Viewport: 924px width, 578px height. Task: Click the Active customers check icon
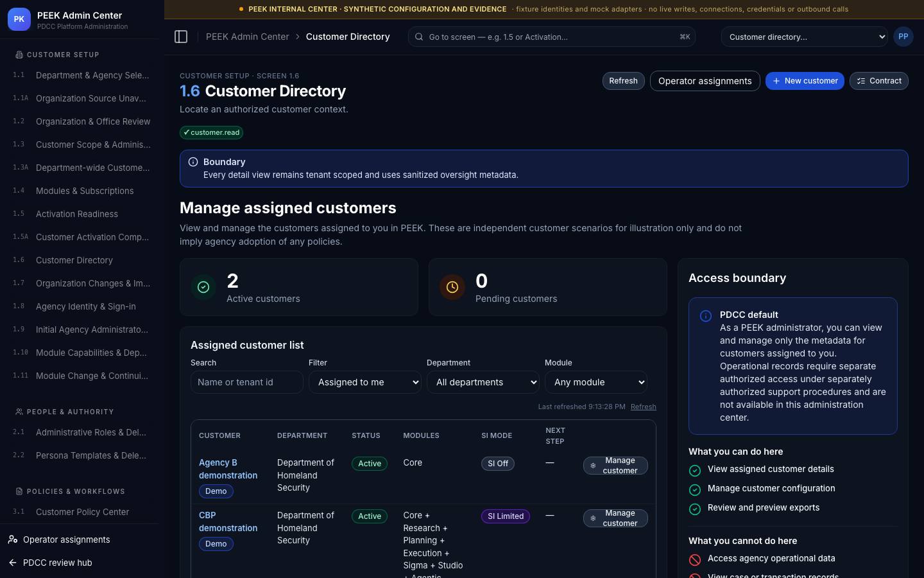203,287
